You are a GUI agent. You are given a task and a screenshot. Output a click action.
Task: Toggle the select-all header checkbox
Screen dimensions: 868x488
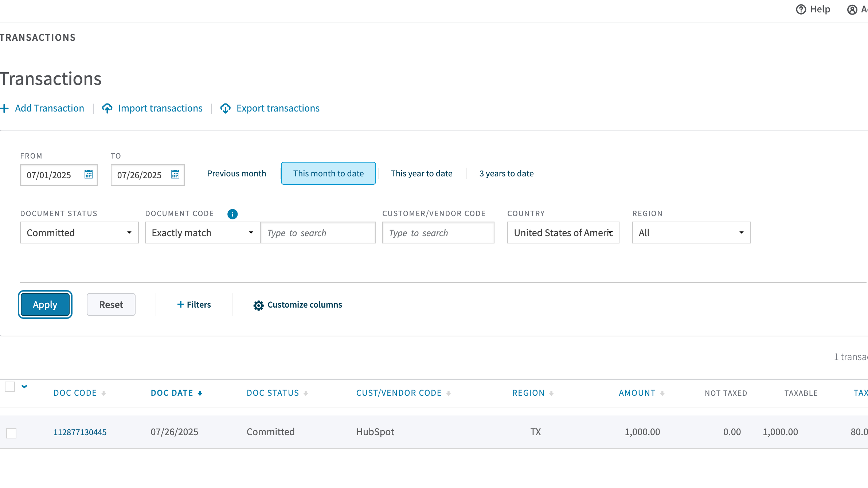tap(10, 387)
